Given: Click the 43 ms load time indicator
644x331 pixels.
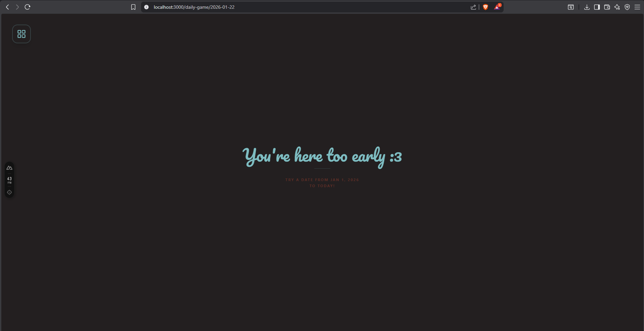Looking at the screenshot, I should click(x=9, y=180).
